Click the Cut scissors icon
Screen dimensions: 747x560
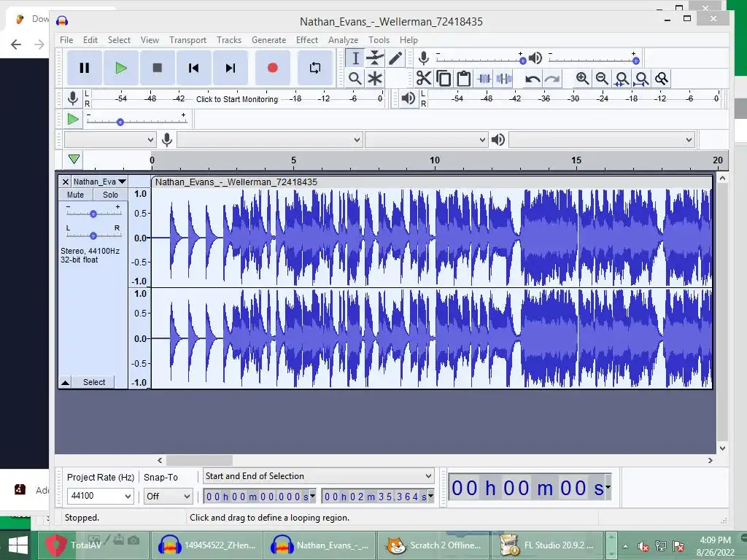coord(424,78)
